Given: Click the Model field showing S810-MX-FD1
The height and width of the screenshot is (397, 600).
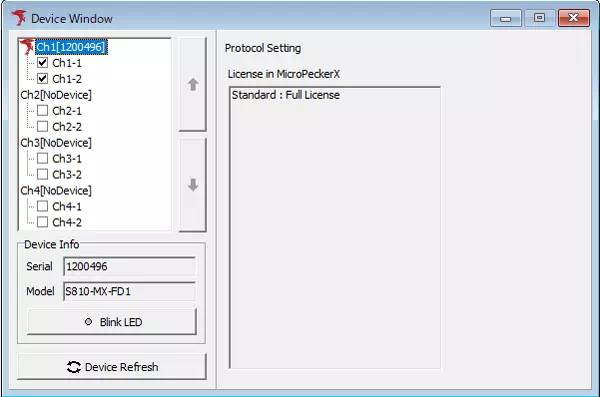Looking at the screenshot, I should tap(129, 291).
